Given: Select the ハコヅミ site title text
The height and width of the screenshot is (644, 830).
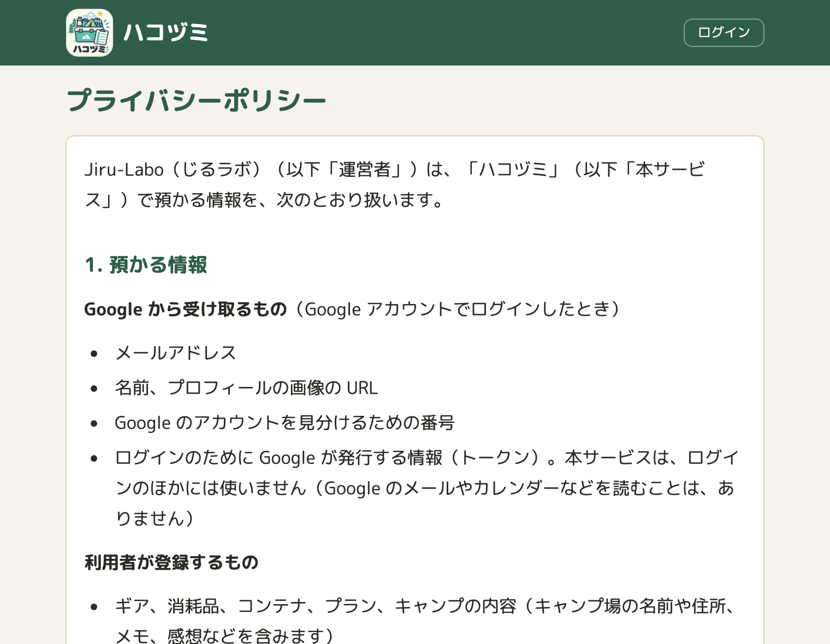Looking at the screenshot, I should coord(165,33).
